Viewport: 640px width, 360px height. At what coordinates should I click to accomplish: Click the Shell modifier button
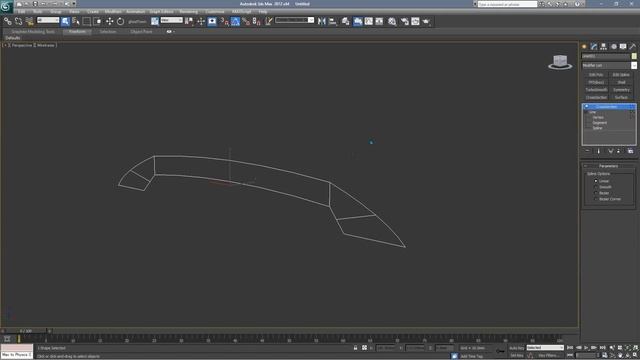(x=621, y=82)
